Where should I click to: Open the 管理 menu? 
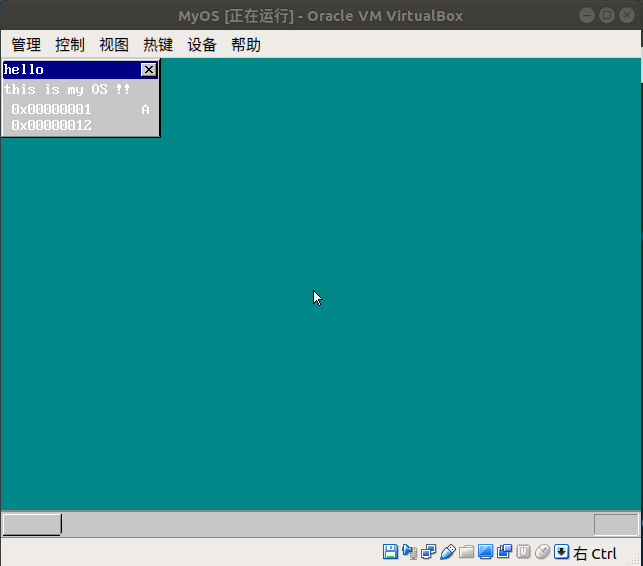coord(26,44)
